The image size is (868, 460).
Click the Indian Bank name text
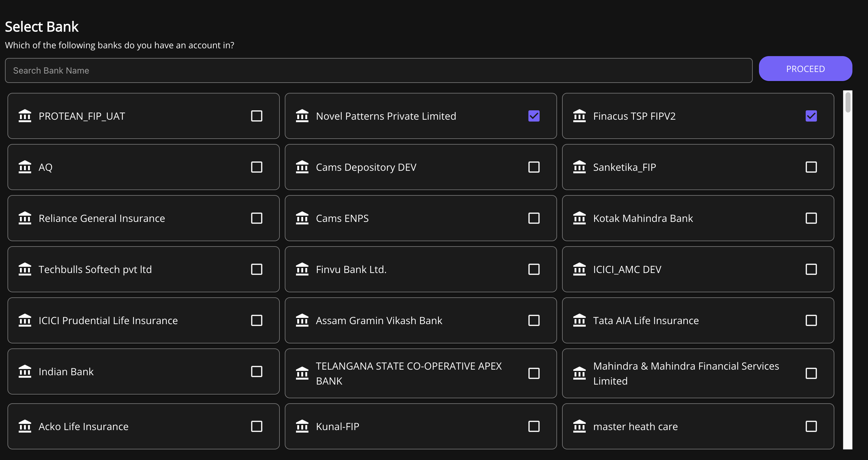pos(66,372)
